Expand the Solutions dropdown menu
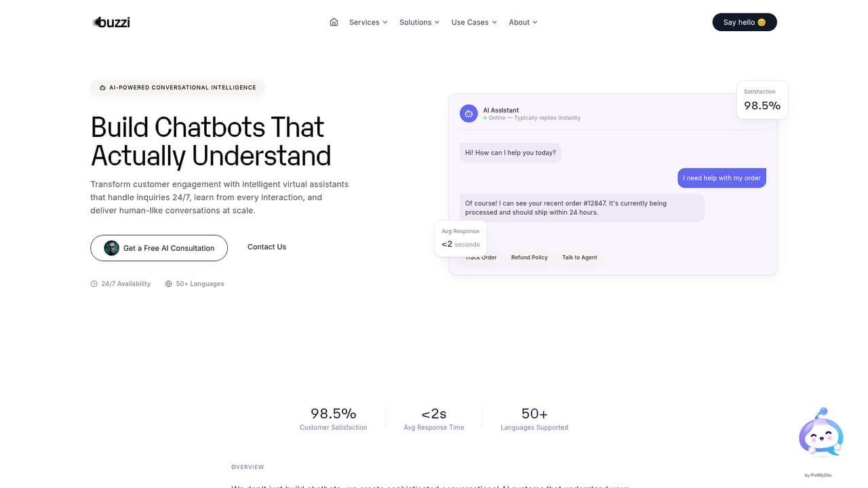 click(x=419, y=22)
